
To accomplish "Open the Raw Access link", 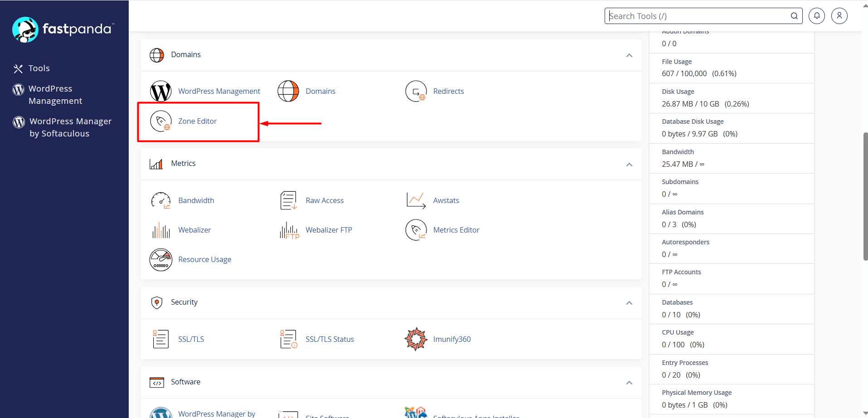I will 325,200.
